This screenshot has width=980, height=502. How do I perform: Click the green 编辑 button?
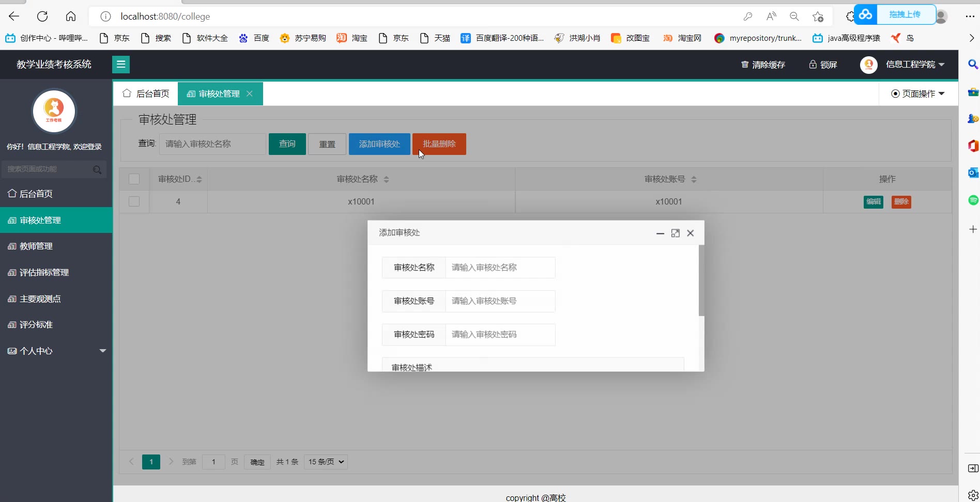pyautogui.click(x=873, y=202)
